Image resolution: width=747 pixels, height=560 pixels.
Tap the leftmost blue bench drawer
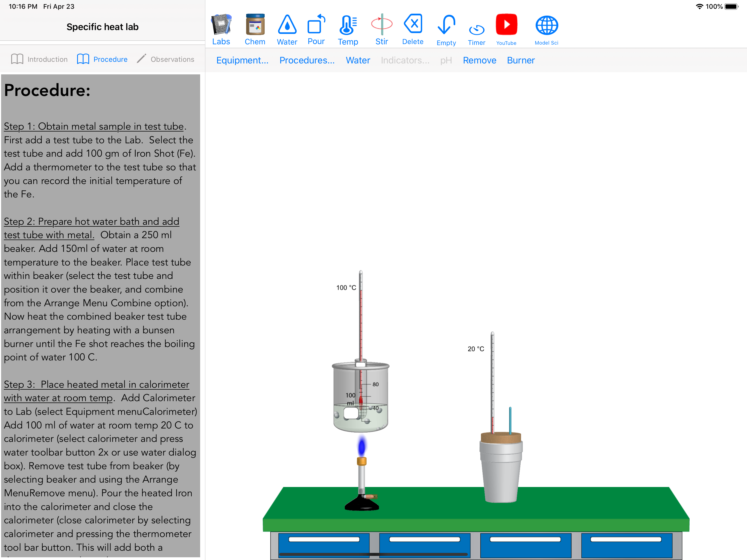click(324, 545)
